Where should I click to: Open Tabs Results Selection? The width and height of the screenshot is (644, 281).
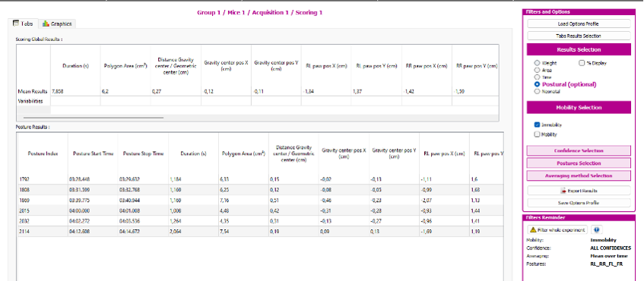point(579,36)
